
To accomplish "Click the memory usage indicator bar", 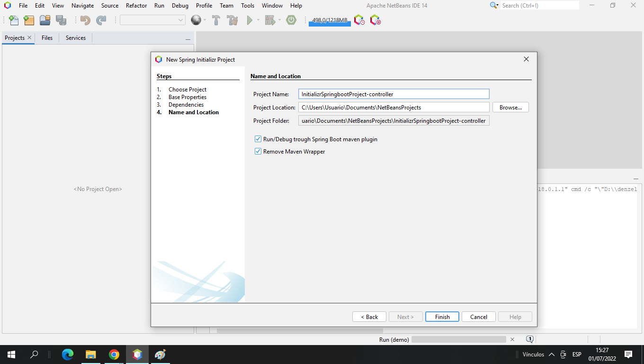I will pos(330,20).
